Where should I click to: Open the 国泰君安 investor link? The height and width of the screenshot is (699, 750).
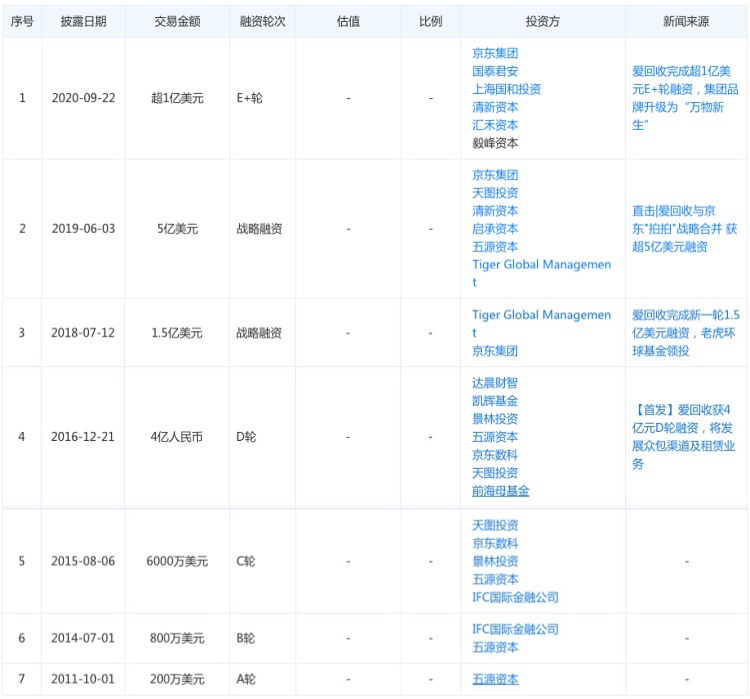(495, 71)
